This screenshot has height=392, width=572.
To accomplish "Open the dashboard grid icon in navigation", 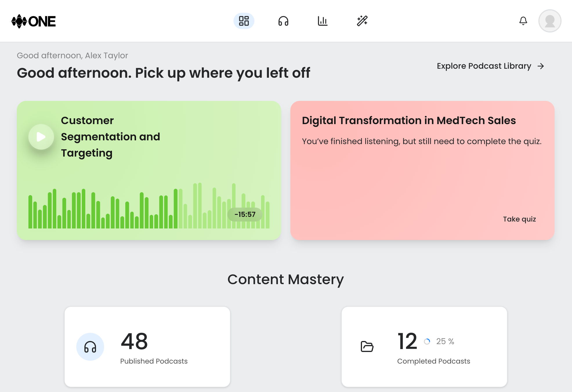I will pos(244,21).
